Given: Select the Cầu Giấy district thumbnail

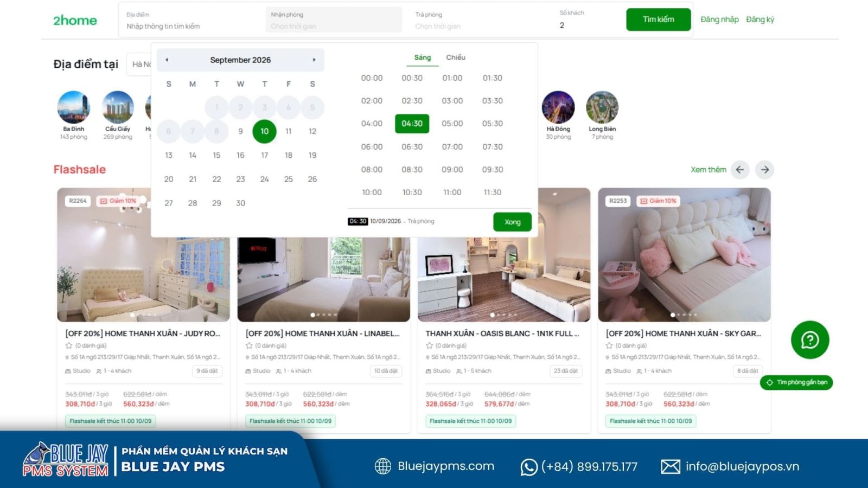Looking at the screenshot, I should (118, 107).
